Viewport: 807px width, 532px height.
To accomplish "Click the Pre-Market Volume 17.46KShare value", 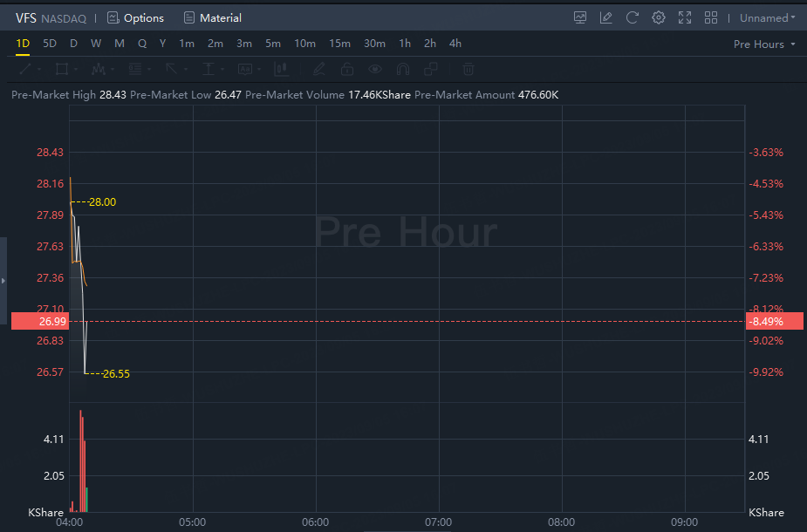I will coord(380,95).
